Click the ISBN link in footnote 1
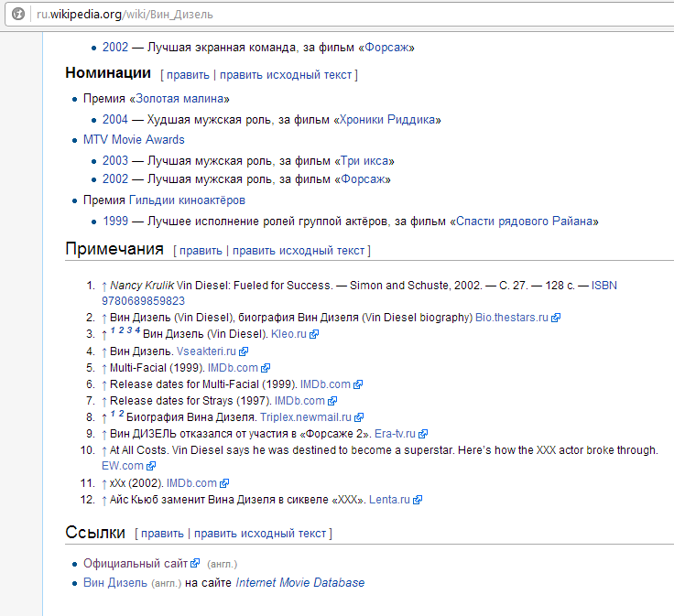 [x=603, y=286]
